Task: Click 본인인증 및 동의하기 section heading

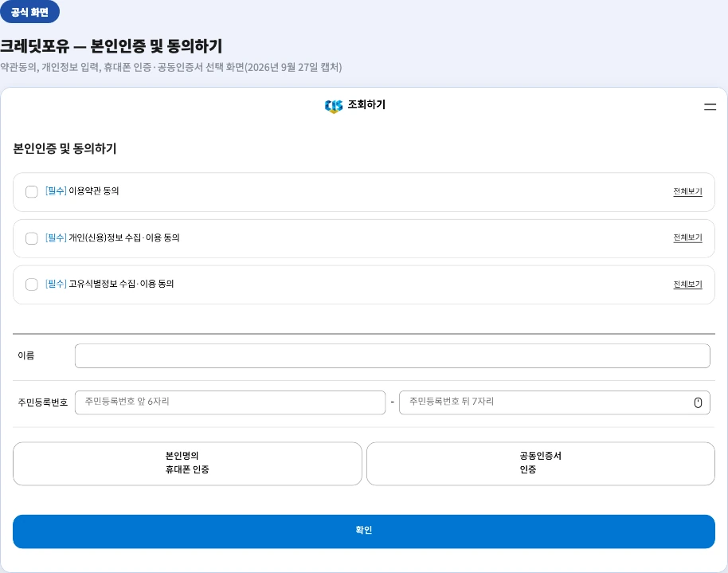Action: (x=65, y=149)
